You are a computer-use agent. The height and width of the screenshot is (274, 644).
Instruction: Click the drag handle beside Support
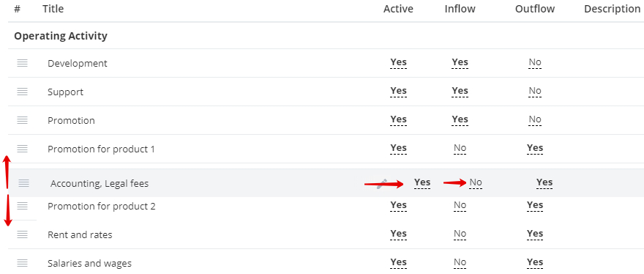click(22, 92)
